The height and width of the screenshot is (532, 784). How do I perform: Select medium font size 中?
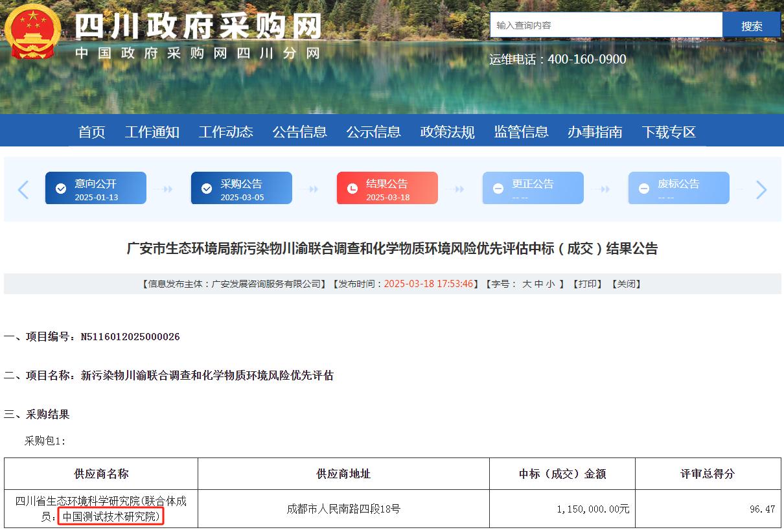point(538,284)
